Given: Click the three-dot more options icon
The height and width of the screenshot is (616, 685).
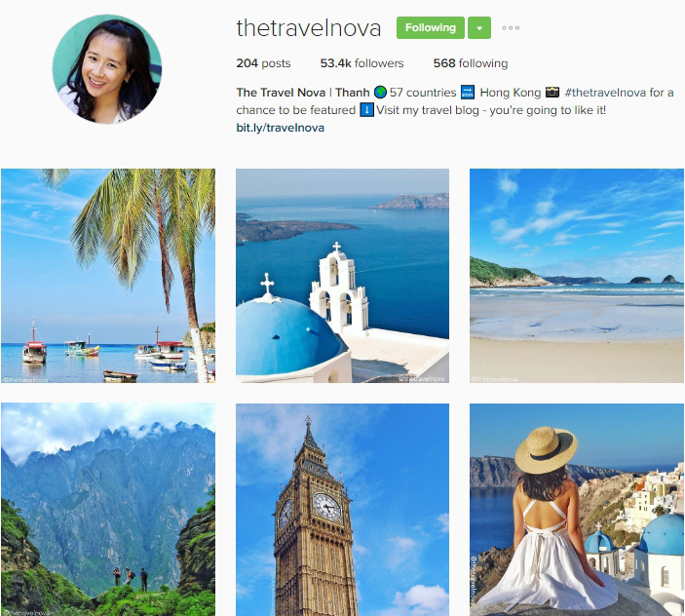Looking at the screenshot, I should click(511, 28).
